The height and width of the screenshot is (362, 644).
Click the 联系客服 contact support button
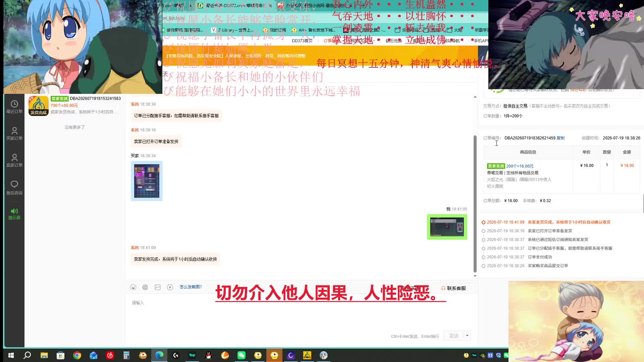pyautogui.click(x=453, y=288)
